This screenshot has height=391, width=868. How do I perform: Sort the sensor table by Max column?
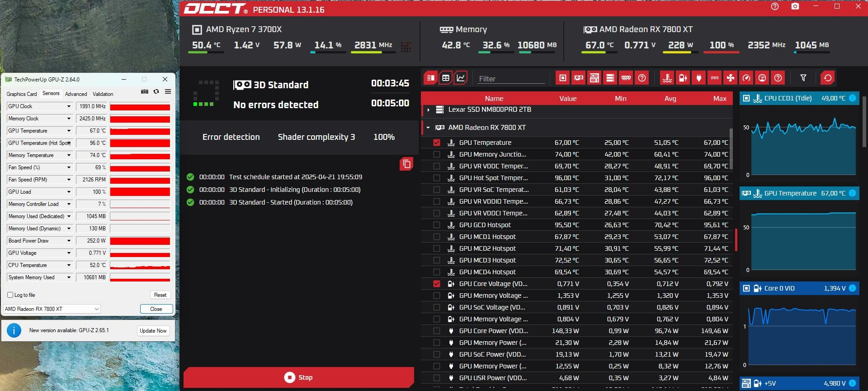[720, 98]
